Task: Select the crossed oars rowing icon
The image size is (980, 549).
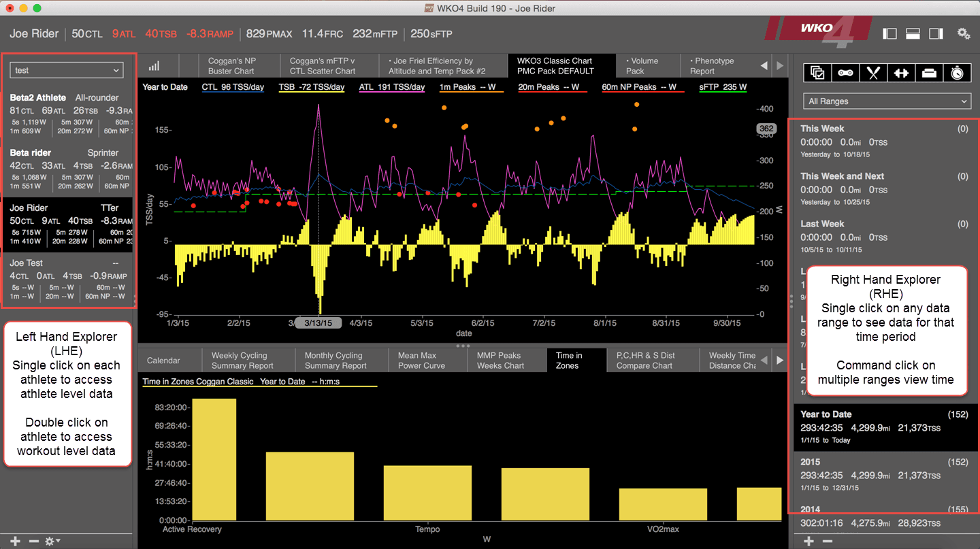Action: 873,72
